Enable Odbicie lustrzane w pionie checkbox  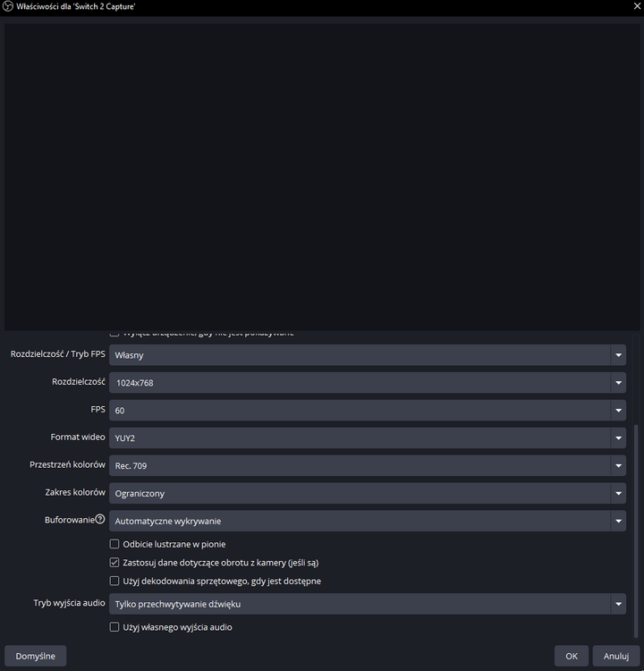(x=114, y=544)
